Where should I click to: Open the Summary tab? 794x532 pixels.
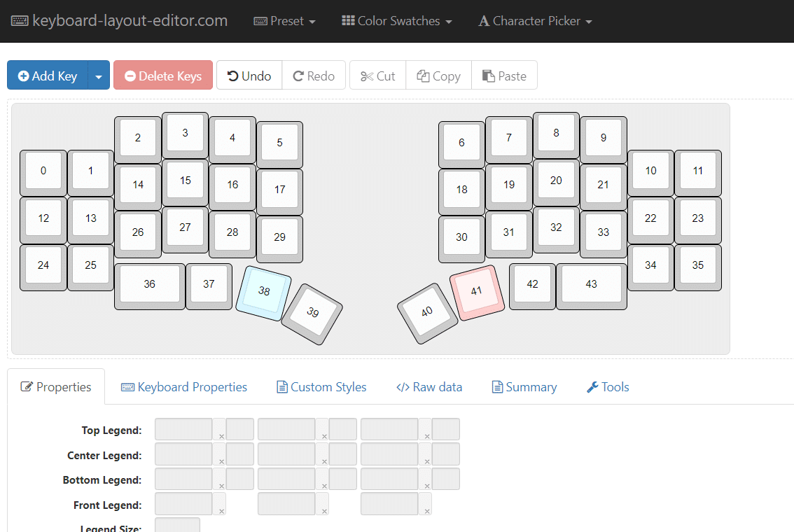(x=524, y=386)
